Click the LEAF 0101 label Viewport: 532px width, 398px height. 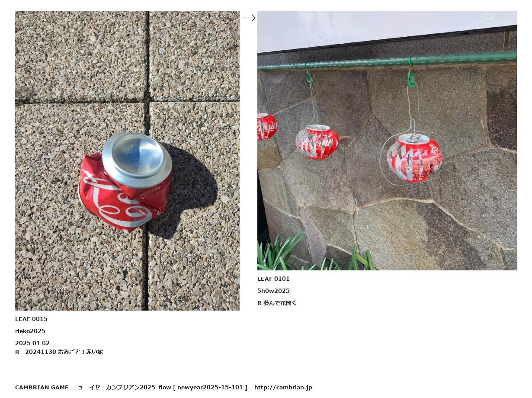[273, 279]
